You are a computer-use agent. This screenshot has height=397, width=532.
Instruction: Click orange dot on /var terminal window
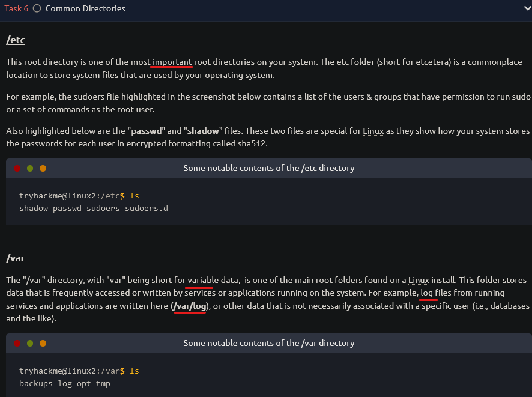click(43, 343)
